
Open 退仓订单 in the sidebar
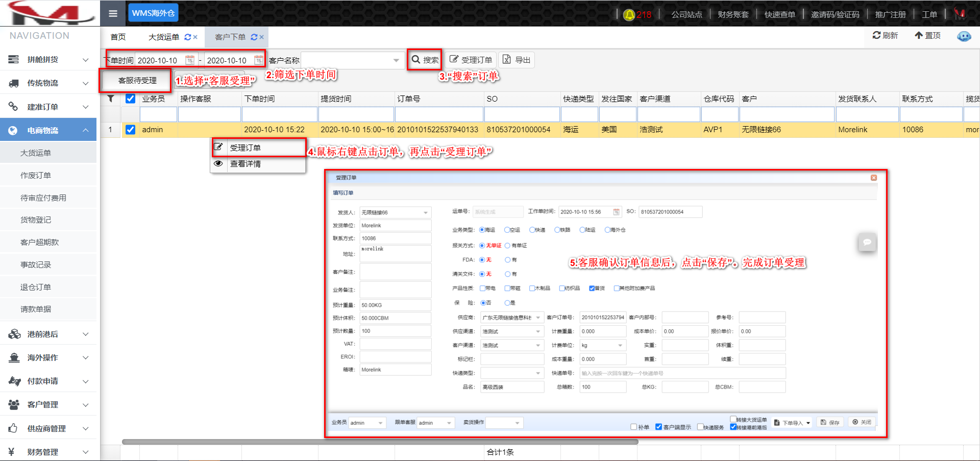48,287
